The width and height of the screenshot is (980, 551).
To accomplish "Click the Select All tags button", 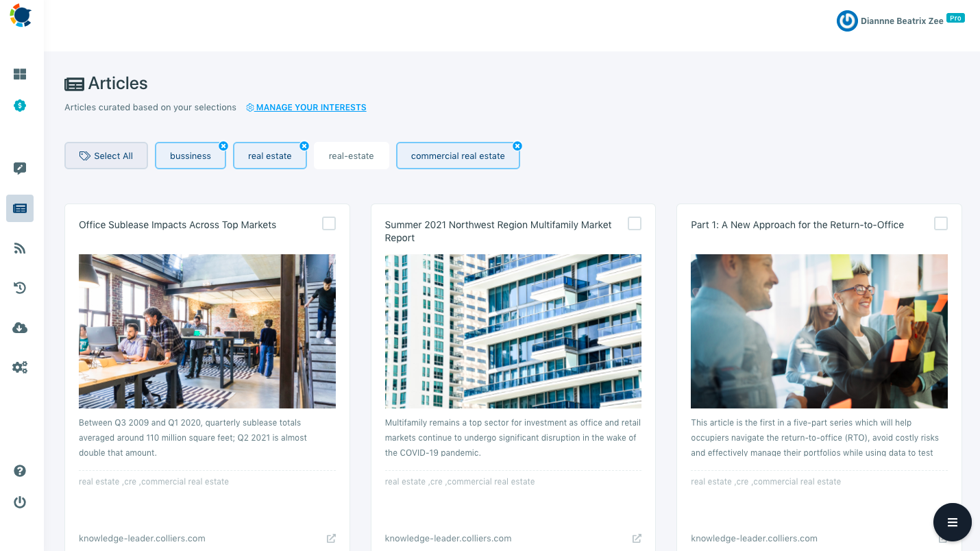I will tap(106, 156).
